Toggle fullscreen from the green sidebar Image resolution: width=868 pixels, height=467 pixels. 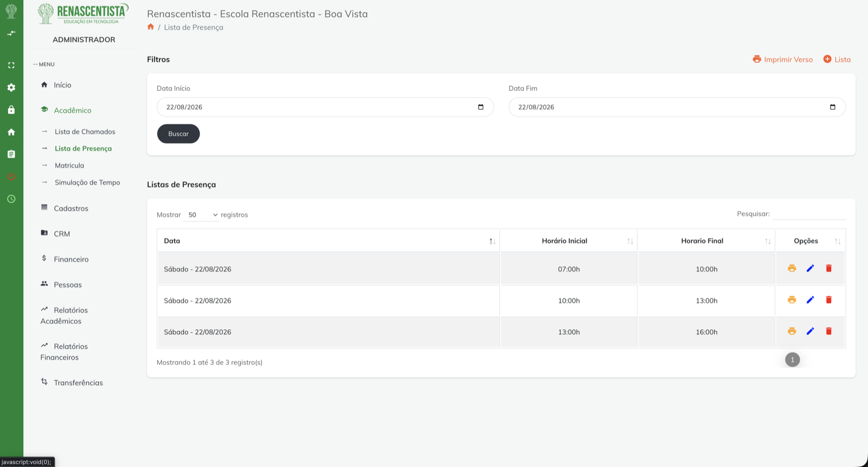pyautogui.click(x=11, y=65)
